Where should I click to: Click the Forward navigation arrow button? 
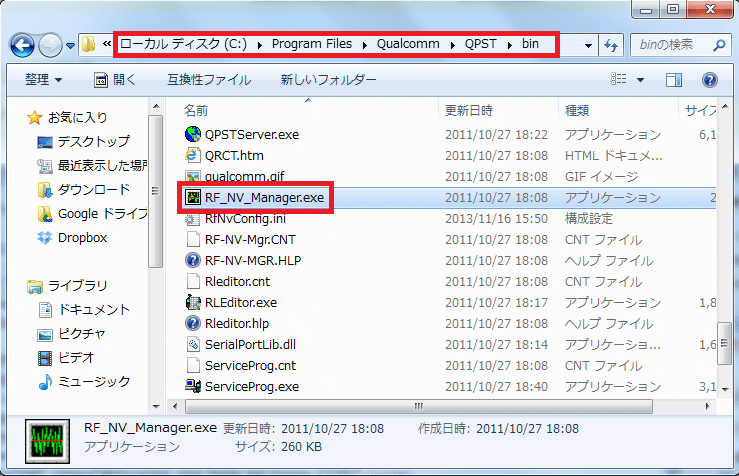[x=50, y=45]
